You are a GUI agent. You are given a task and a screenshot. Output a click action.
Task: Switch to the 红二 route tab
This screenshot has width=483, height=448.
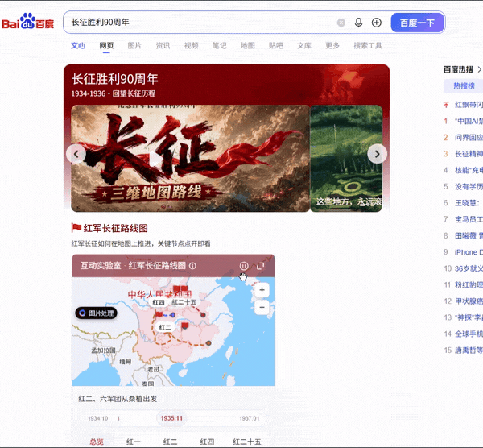click(170, 442)
